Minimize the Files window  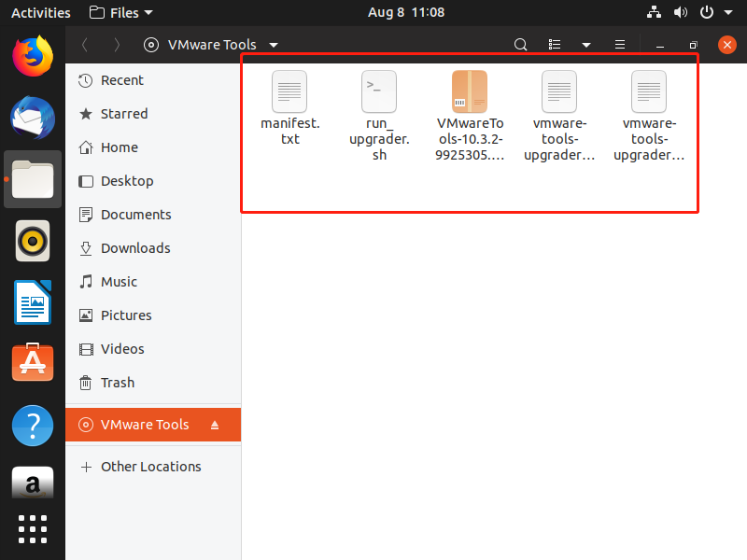coord(660,45)
